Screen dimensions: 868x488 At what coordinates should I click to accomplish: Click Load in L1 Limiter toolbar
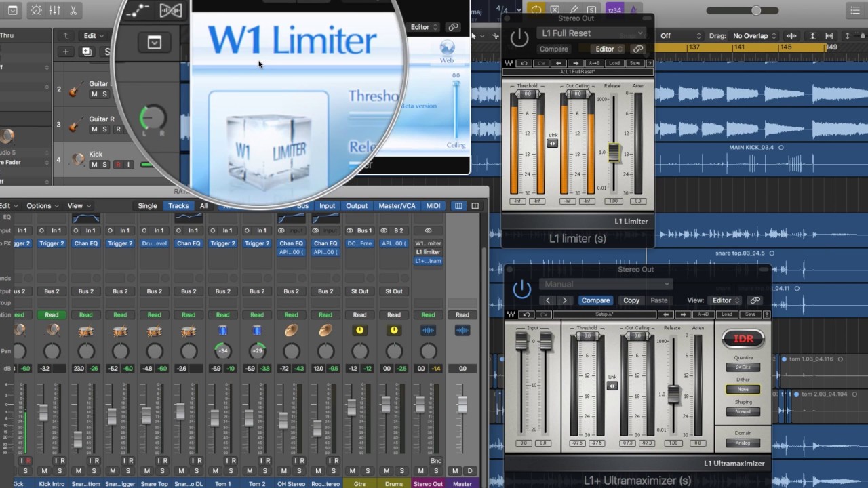[x=614, y=63]
